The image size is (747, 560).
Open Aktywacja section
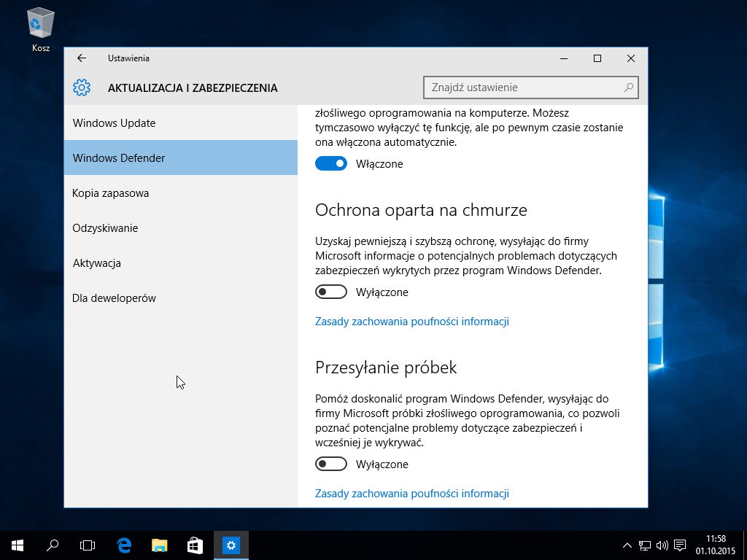point(181,262)
